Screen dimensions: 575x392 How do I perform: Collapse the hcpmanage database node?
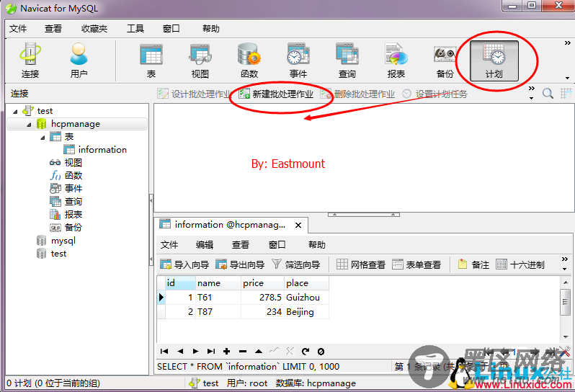point(29,125)
